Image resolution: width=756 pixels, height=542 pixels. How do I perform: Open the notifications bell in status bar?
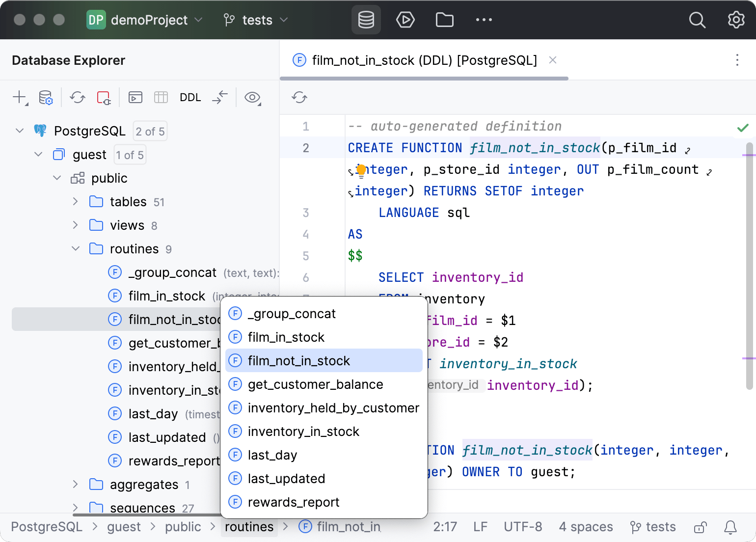coord(730,527)
